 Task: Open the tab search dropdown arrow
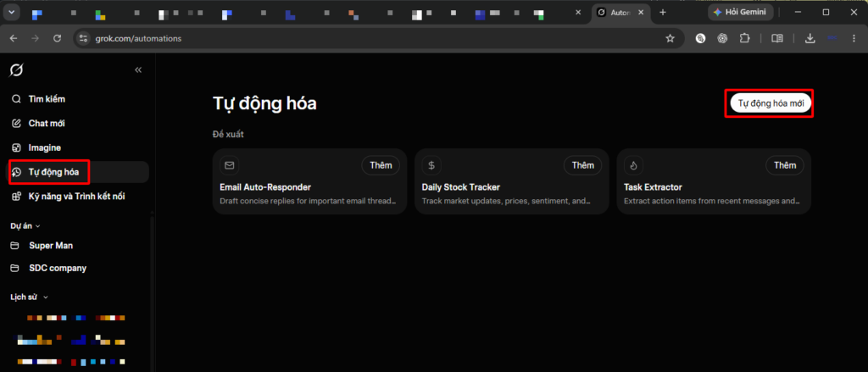pyautogui.click(x=11, y=12)
